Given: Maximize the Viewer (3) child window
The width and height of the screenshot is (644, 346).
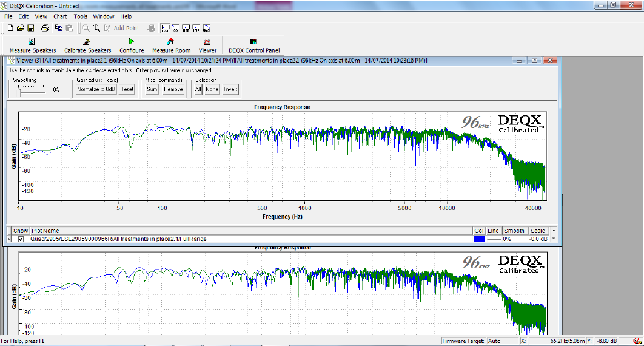Looking at the screenshot, I should point(534,61).
